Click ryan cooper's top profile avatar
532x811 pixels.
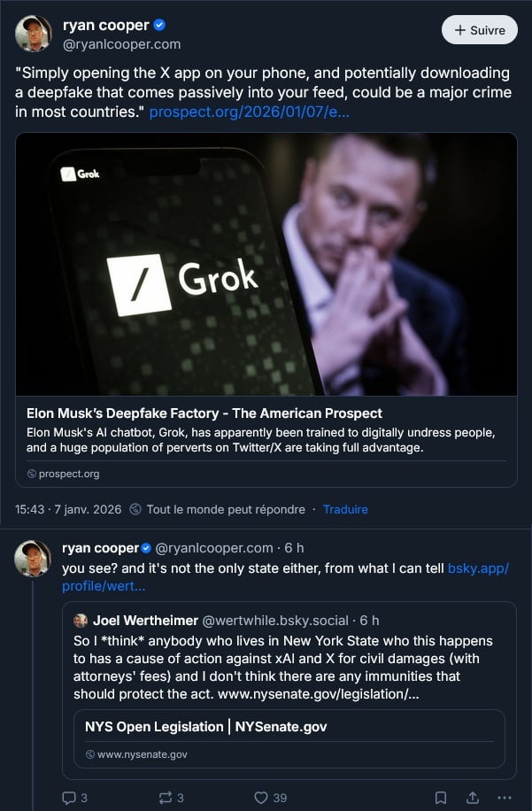pos(33,34)
